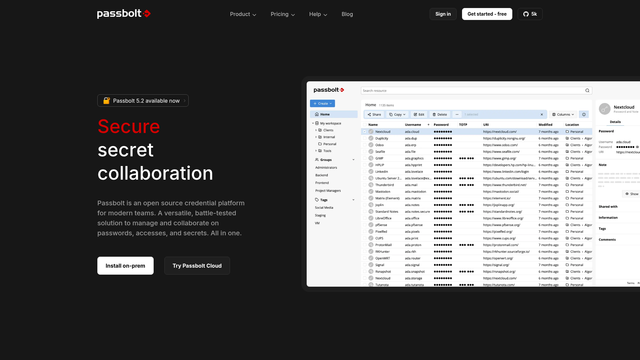This screenshot has height=360, width=640.
Task: Click the resource icon beside Odoo row
Action: click(x=371, y=145)
